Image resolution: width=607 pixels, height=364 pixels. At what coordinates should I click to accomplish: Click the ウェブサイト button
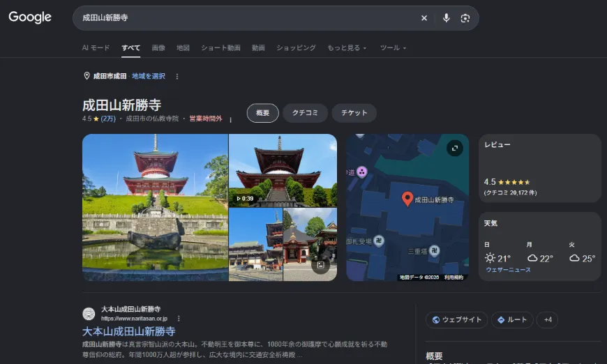(x=456, y=320)
